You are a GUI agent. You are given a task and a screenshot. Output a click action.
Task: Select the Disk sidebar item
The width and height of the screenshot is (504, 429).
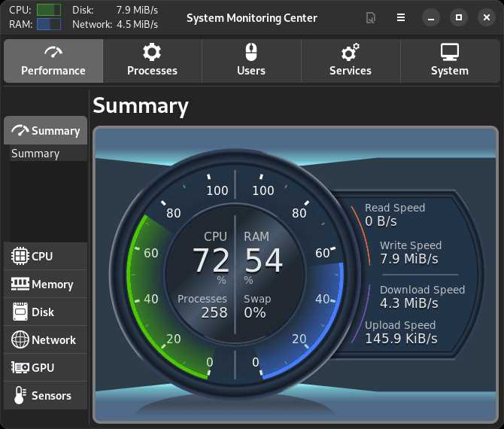pos(45,312)
